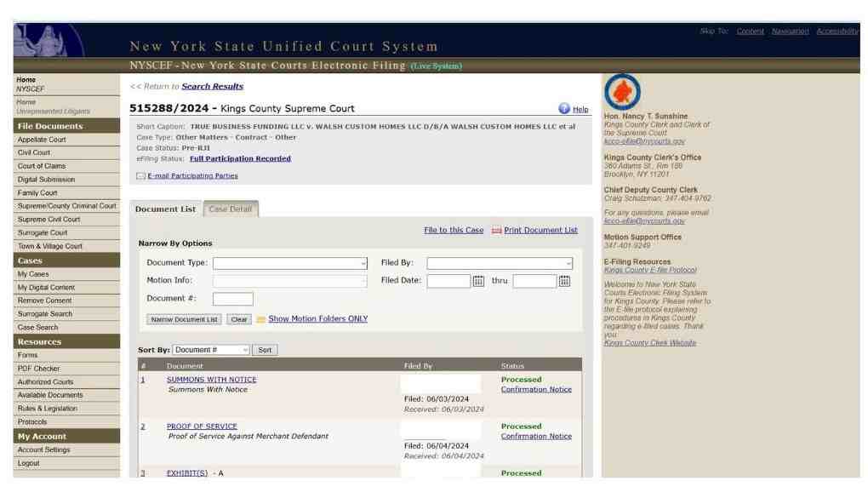
Task: Click into the Document # input field
Action: coord(232,299)
